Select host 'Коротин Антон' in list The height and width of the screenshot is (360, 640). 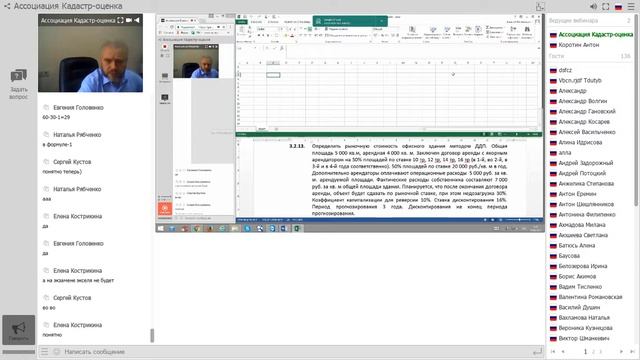coord(574,45)
